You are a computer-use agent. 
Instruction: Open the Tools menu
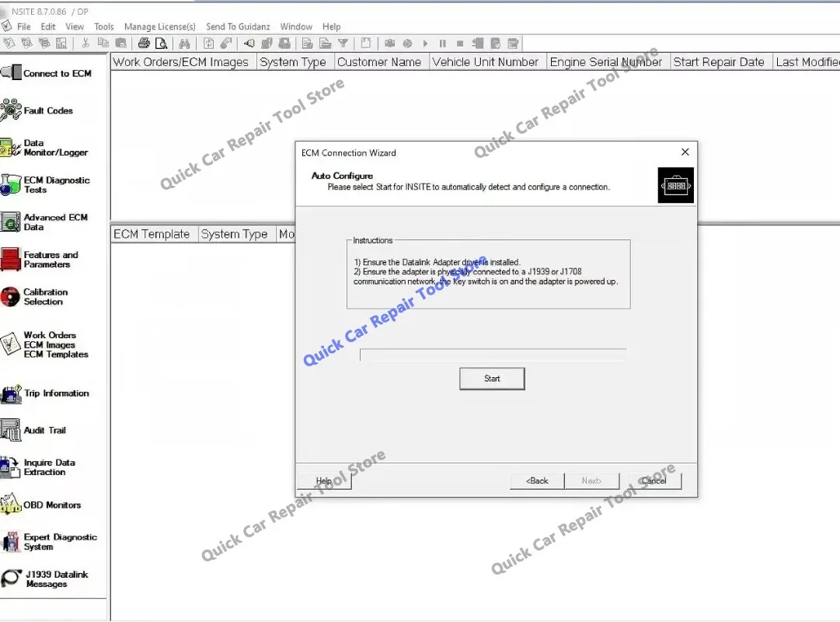pos(104,26)
